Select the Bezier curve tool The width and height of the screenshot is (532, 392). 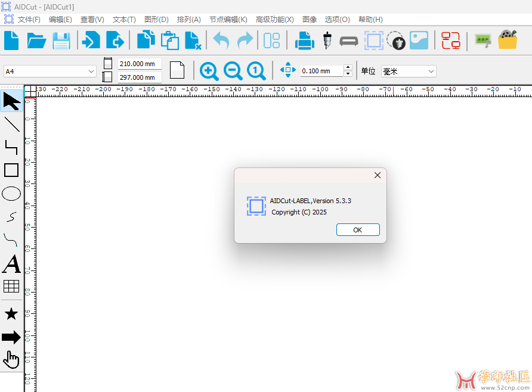11,240
